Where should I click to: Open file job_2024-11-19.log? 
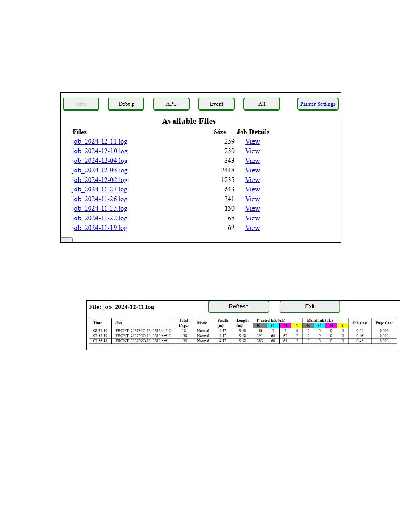point(100,228)
